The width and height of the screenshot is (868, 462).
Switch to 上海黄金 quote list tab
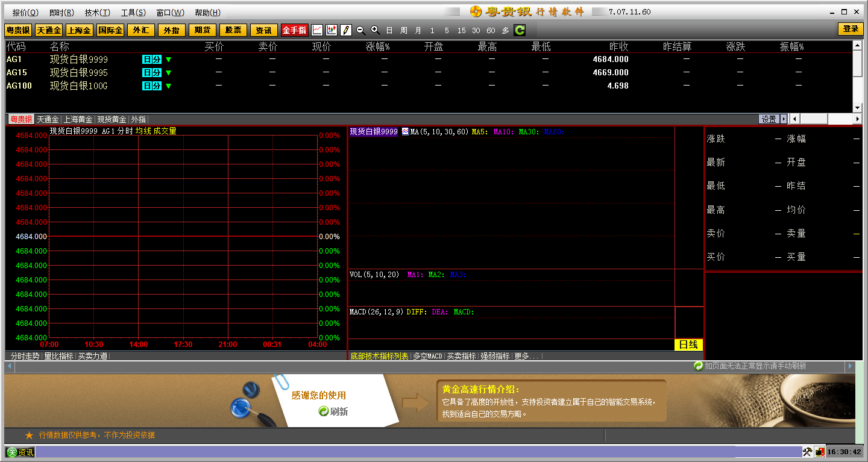click(78, 119)
